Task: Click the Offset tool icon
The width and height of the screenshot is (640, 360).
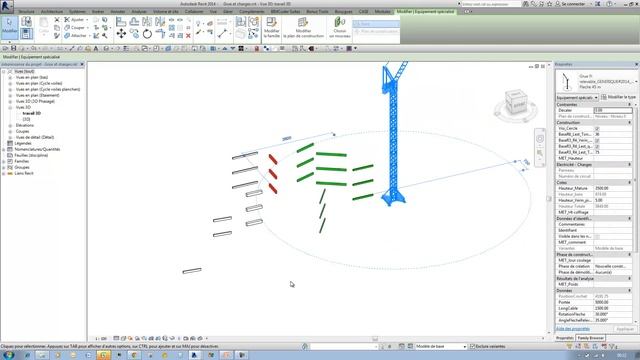Action: click(x=134, y=22)
